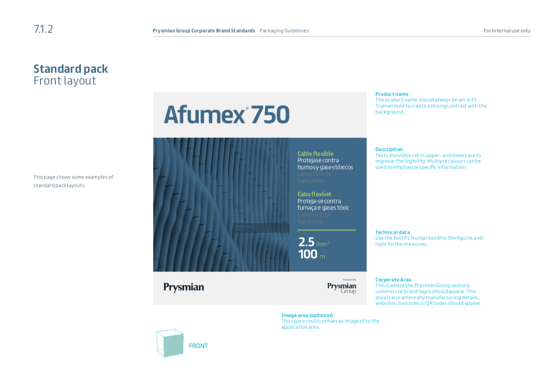Click the Cable libre de halógenos text
Screen dimensions: 555x392
[x=314, y=177]
